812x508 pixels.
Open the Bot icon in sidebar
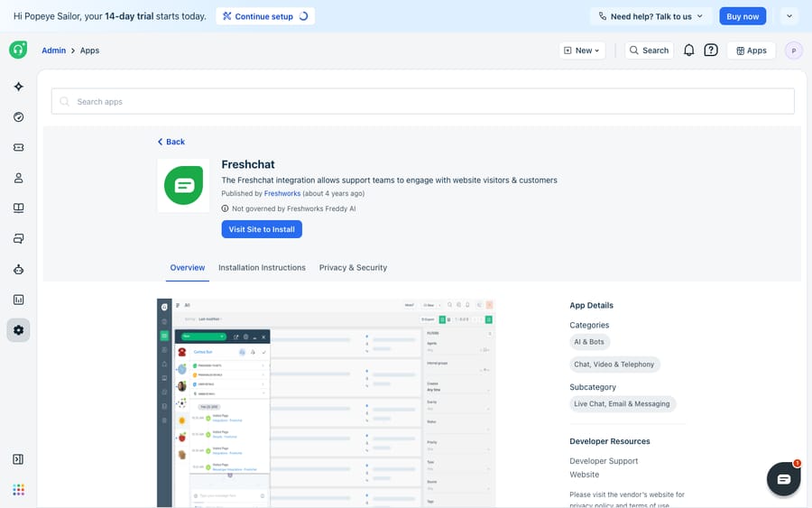coord(19,269)
